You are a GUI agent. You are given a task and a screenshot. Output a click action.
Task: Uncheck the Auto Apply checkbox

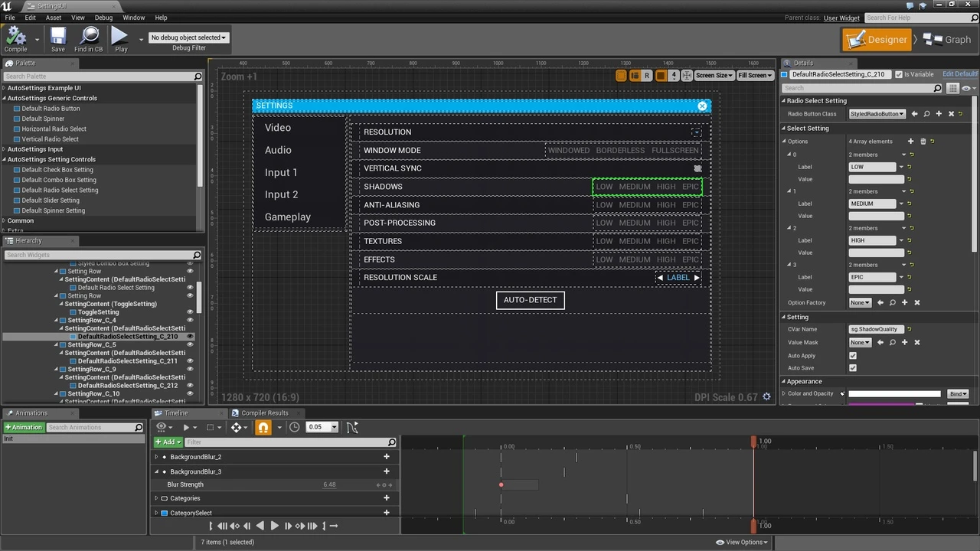point(853,356)
